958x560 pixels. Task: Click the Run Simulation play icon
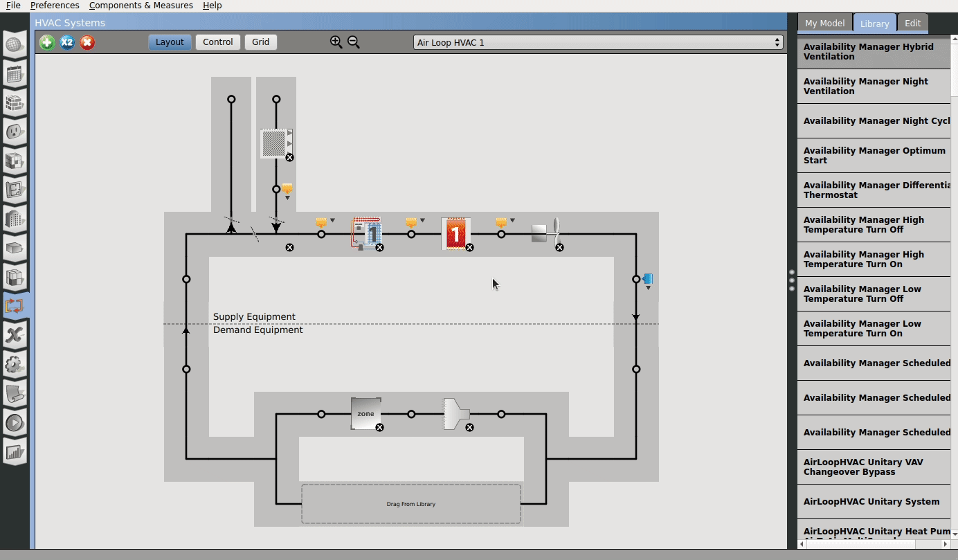pyautogui.click(x=15, y=422)
